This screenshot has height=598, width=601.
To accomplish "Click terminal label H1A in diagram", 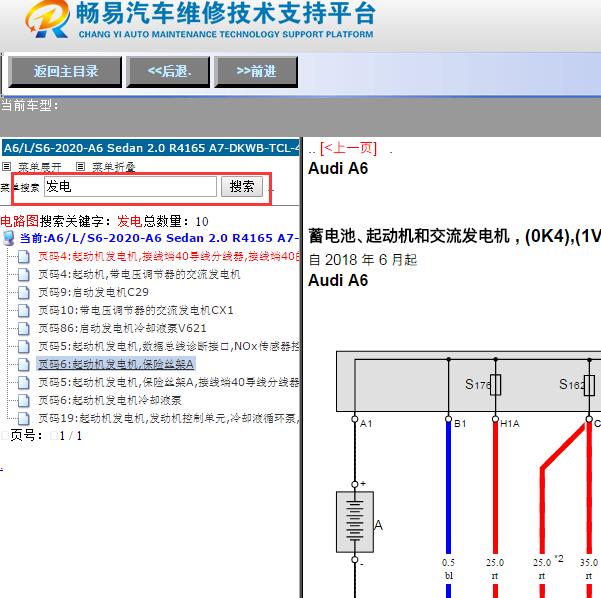I will pyautogui.click(x=510, y=424).
